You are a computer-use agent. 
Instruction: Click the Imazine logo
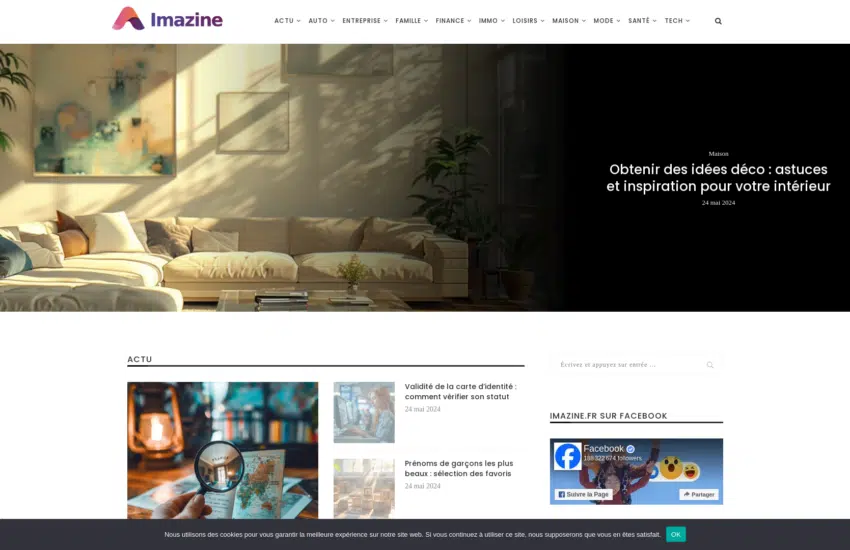167,19
